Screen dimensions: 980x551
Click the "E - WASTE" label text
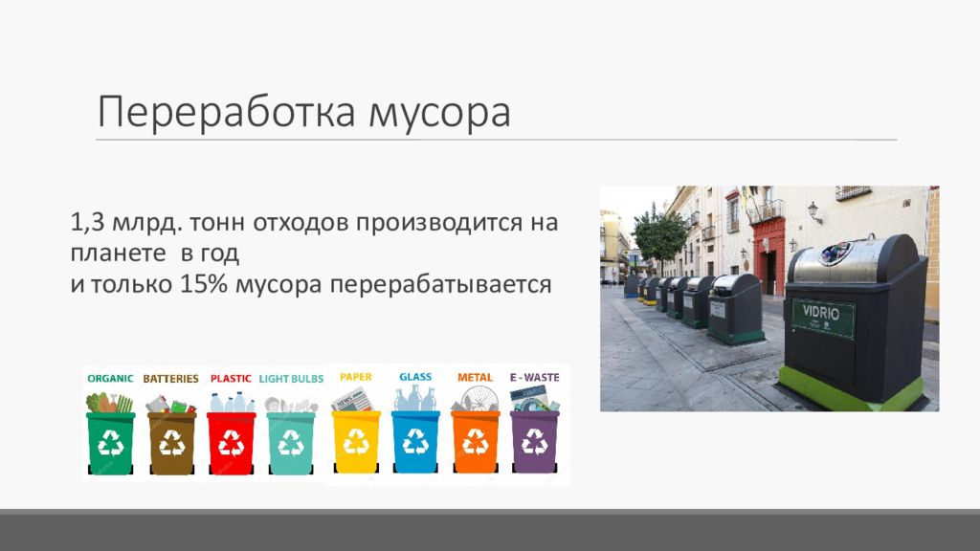535,378
